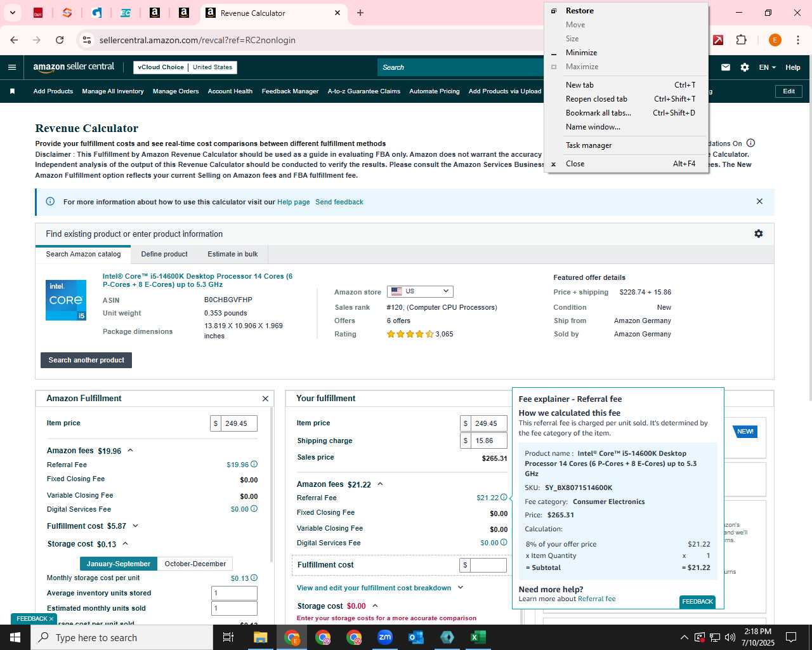Open the EN language dropdown
The width and height of the screenshot is (812, 650).
click(767, 67)
